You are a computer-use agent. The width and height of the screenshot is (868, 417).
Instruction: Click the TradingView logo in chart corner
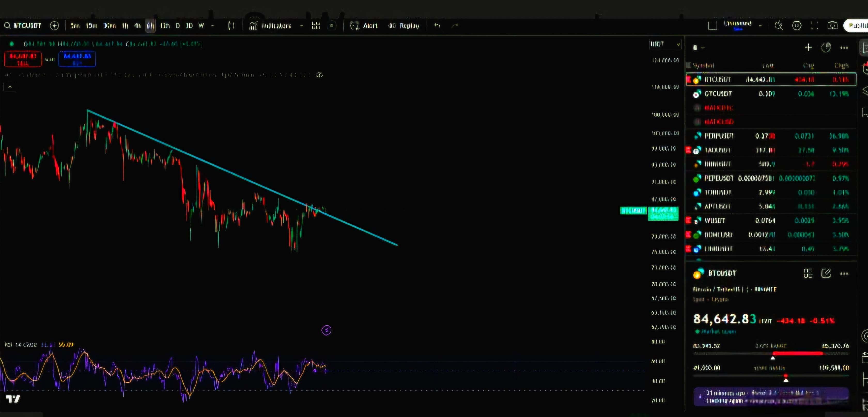pos(13,399)
